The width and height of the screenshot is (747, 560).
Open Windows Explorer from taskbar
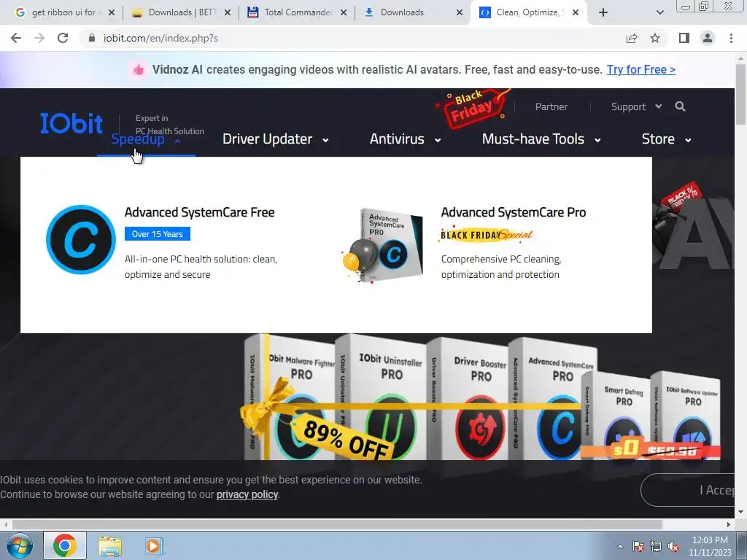[x=110, y=545]
